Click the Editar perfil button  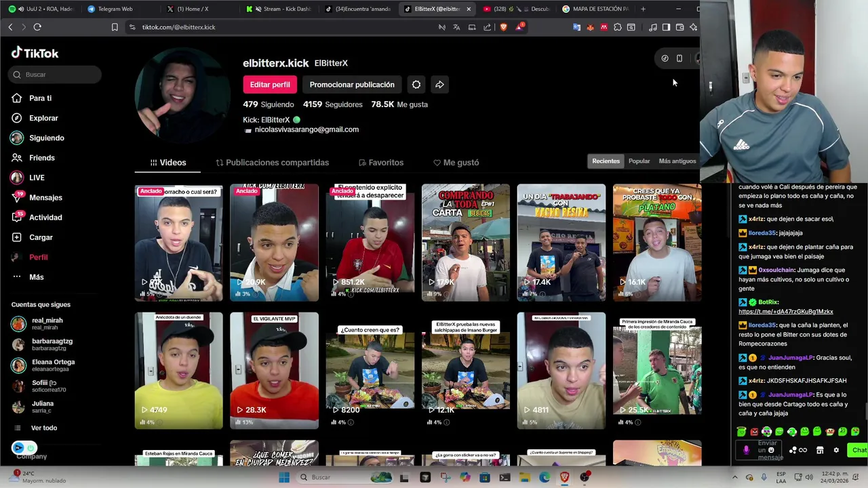click(270, 85)
